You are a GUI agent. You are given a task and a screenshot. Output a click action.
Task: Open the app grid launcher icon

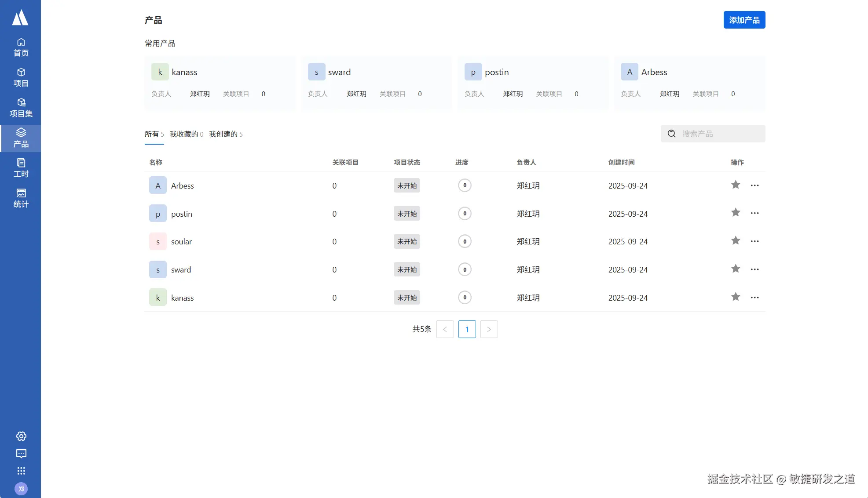(21, 471)
